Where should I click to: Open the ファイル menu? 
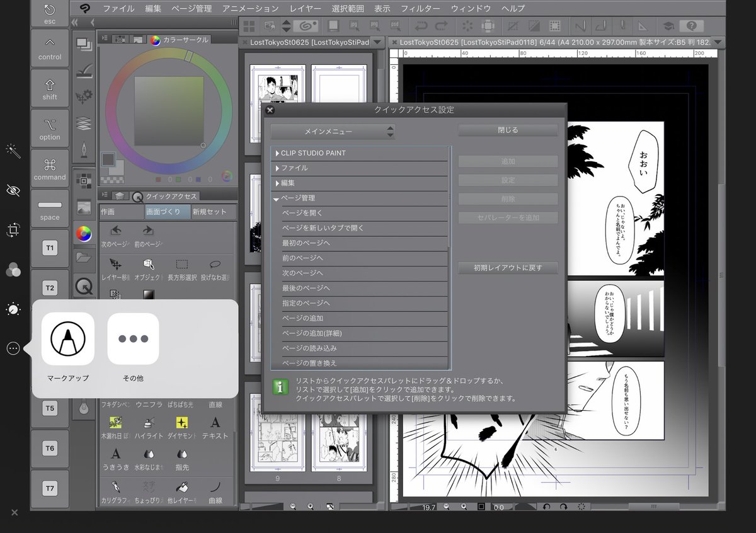pos(118,9)
